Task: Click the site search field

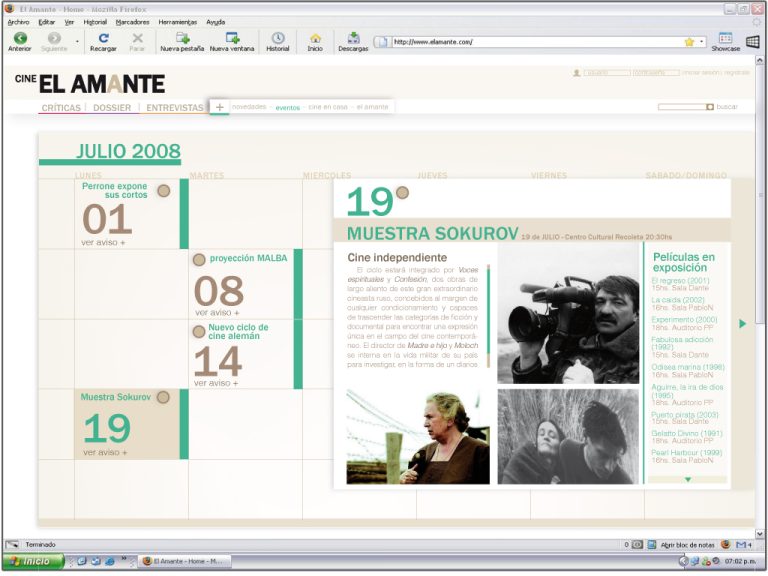Action: pos(682,107)
